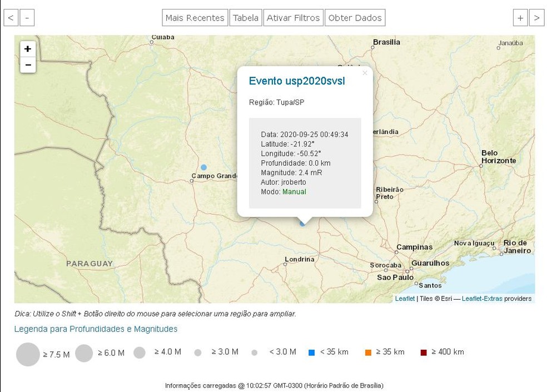Open the Leaflet-Extras providers link
This screenshot has width=547, height=392.
tap(482, 299)
